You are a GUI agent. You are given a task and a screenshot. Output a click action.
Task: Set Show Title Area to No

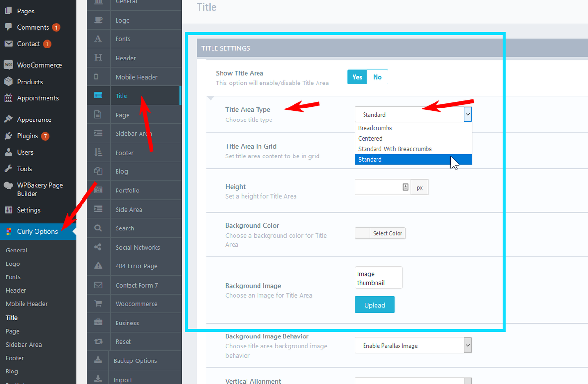[377, 77]
